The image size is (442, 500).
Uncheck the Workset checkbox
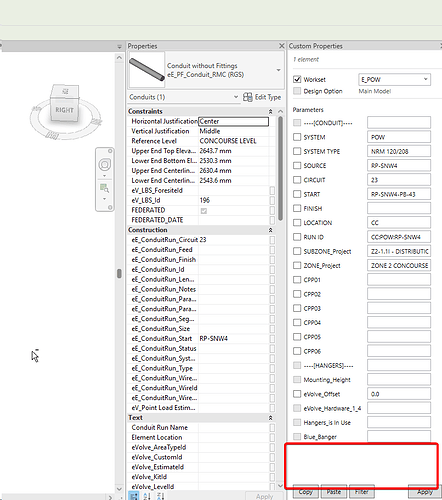pyautogui.click(x=297, y=79)
